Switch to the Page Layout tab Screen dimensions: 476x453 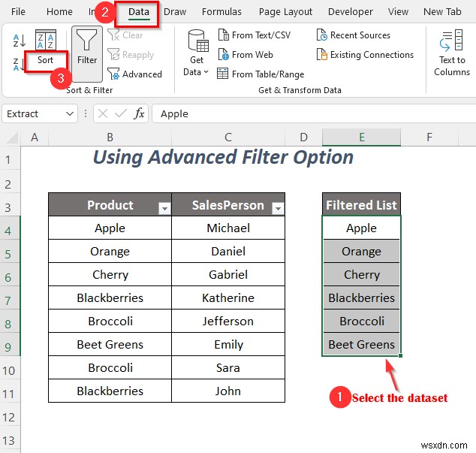(x=285, y=12)
